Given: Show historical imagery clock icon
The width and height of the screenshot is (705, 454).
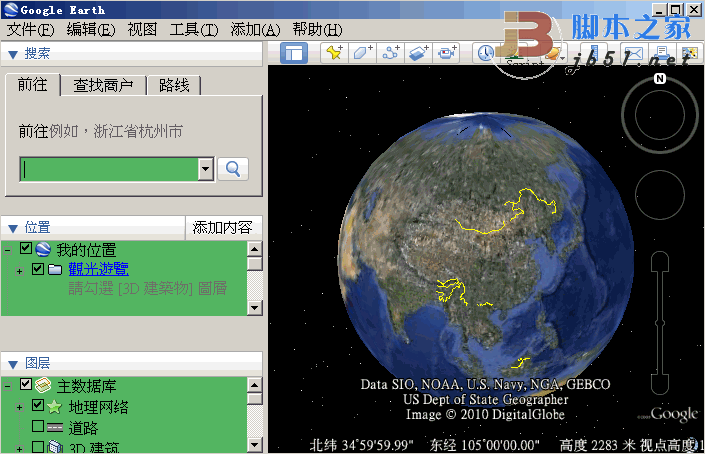Looking at the screenshot, I should click(x=485, y=53).
